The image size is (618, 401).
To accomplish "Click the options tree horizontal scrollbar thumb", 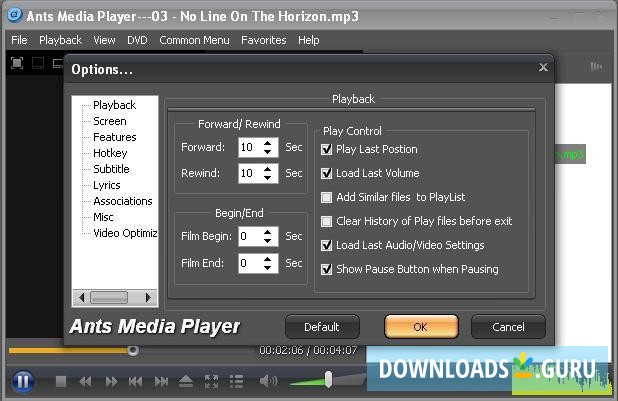I will [109, 297].
